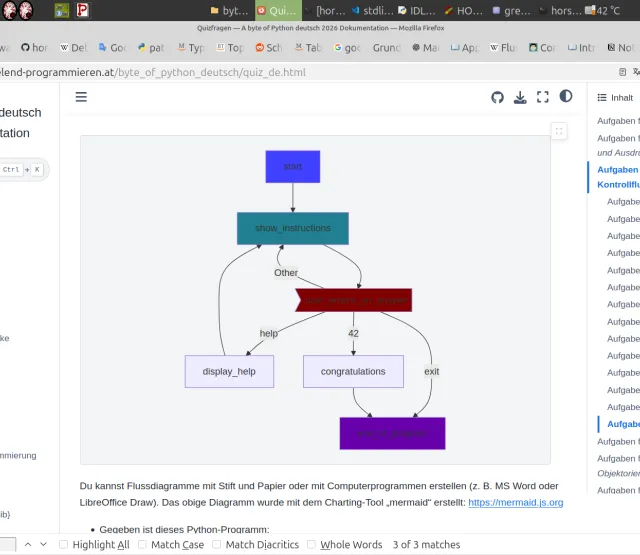Open the 'Tab' bookmark
The height and width of the screenshot is (555, 640).
308,48
